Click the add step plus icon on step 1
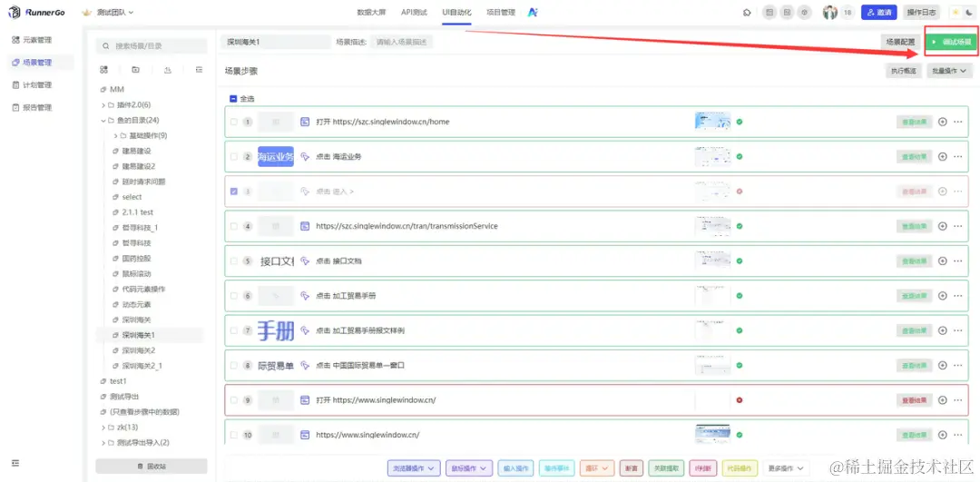 coord(943,122)
